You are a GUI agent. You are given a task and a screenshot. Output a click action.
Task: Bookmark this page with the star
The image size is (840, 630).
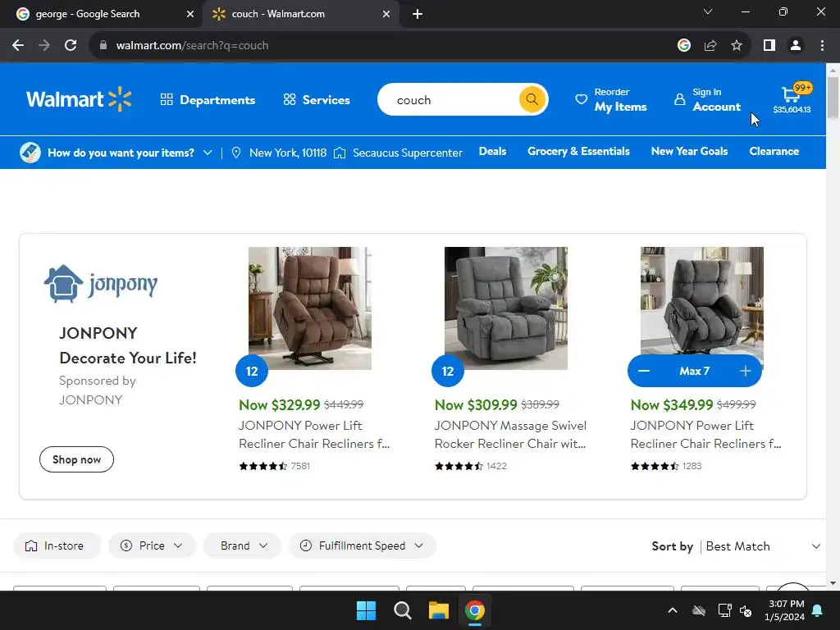point(737,46)
